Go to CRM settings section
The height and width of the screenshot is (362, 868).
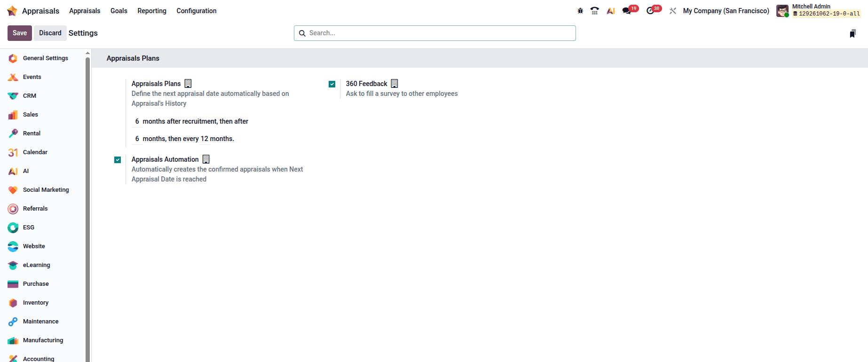pos(42,96)
